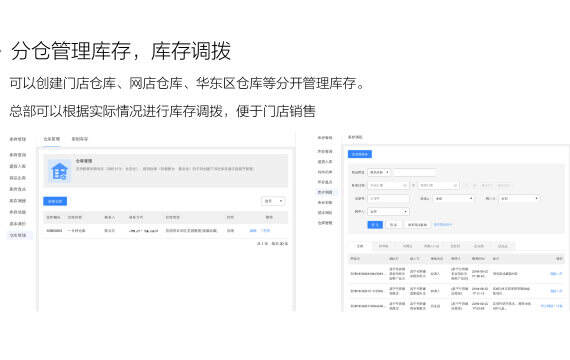Click the blue warehouse house icon
This screenshot has width=570, height=360.
click(60, 171)
